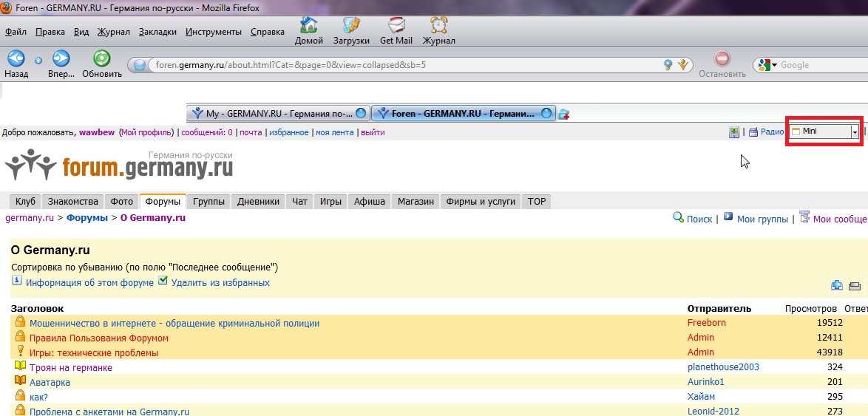Image resolution: width=868 pixels, height=416 pixels.
Task: Open the Закладки (Bookmarks) menu
Action: click(157, 32)
